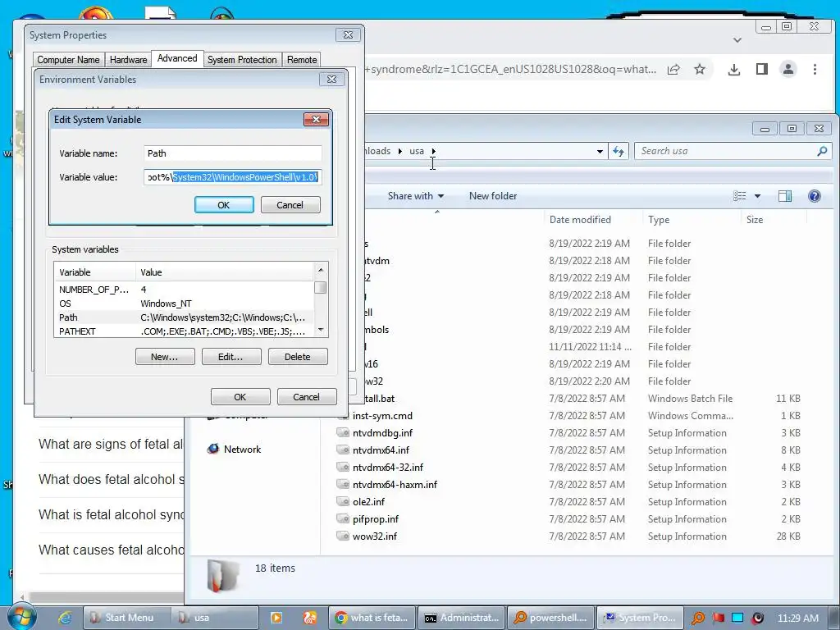This screenshot has height=630, width=840.
Task: Click the Variable name field
Action: click(x=232, y=153)
